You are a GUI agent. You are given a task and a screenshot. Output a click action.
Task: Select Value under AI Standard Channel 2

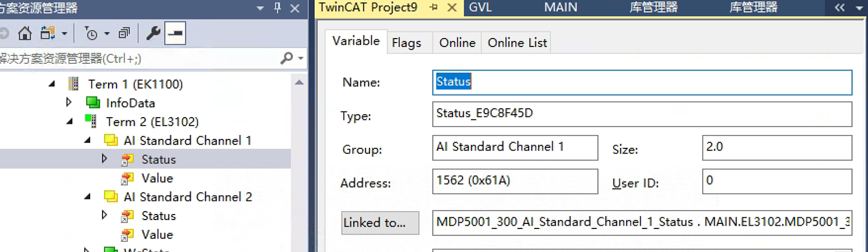click(x=157, y=235)
